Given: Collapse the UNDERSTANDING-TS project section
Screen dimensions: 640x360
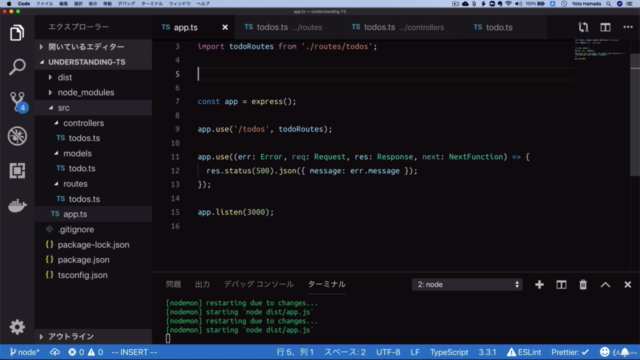Looking at the screenshot, I should [93, 62].
